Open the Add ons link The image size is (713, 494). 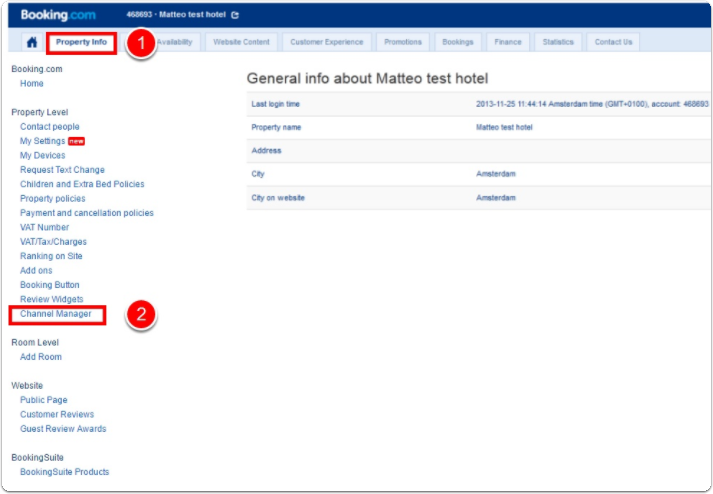[x=36, y=271]
